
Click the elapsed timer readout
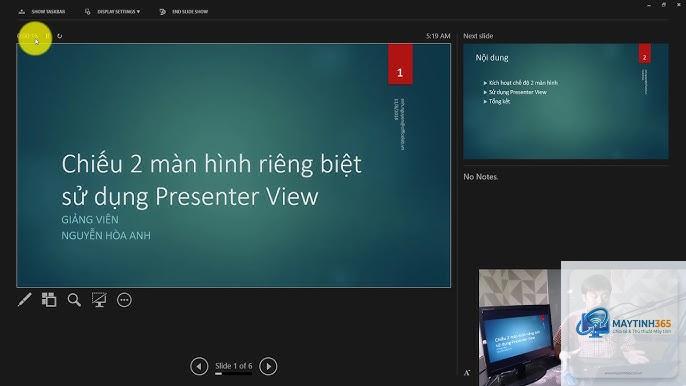(29, 36)
